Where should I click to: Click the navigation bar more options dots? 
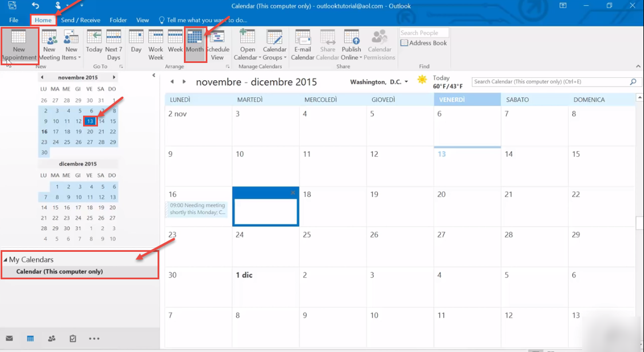94,338
